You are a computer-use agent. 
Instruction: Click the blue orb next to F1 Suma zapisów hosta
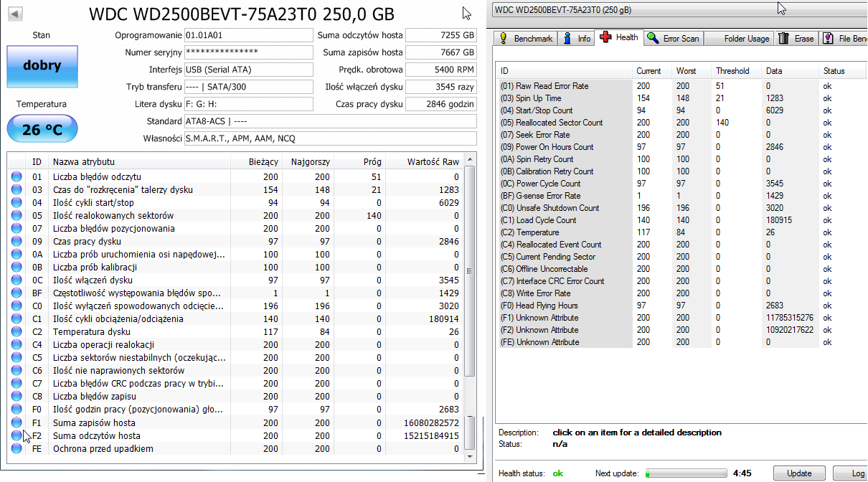(16, 422)
